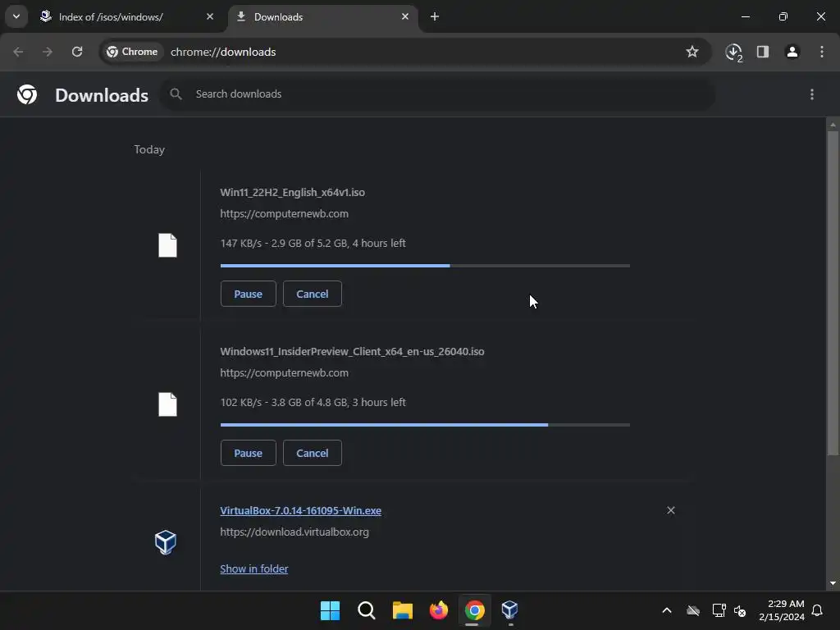
Task: Pause the Win11_22H2_English_x64v1.iso download
Action: click(x=248, y=294)
